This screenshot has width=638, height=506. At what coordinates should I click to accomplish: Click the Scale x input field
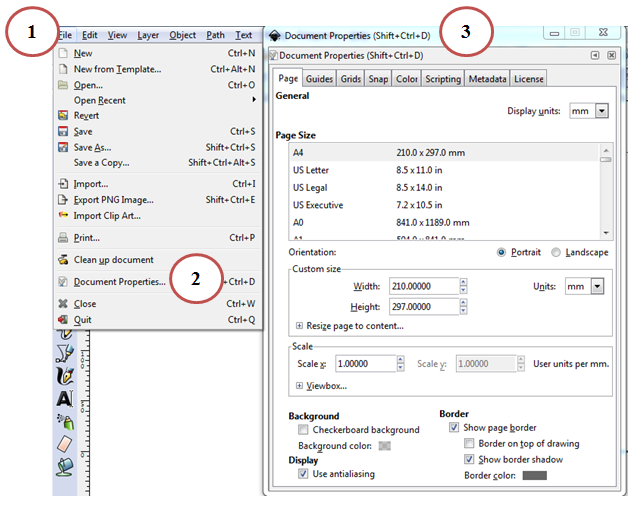[365, 364]
